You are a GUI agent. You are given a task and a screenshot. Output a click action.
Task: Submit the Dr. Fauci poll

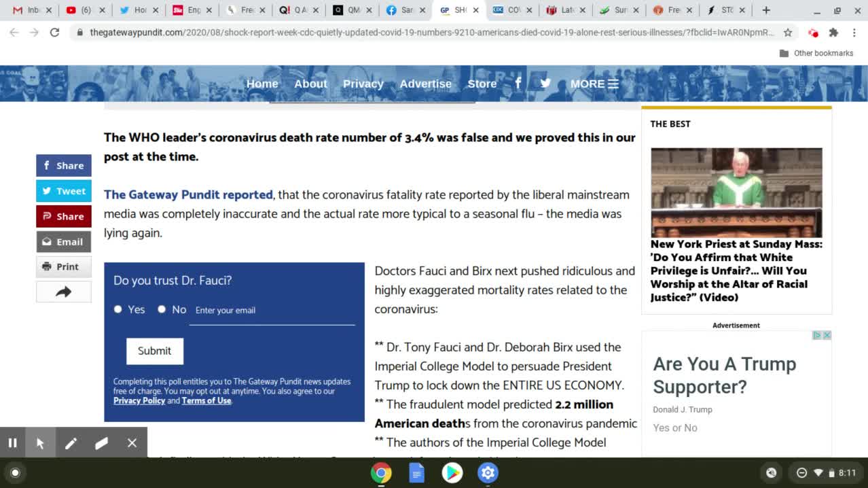155,351
